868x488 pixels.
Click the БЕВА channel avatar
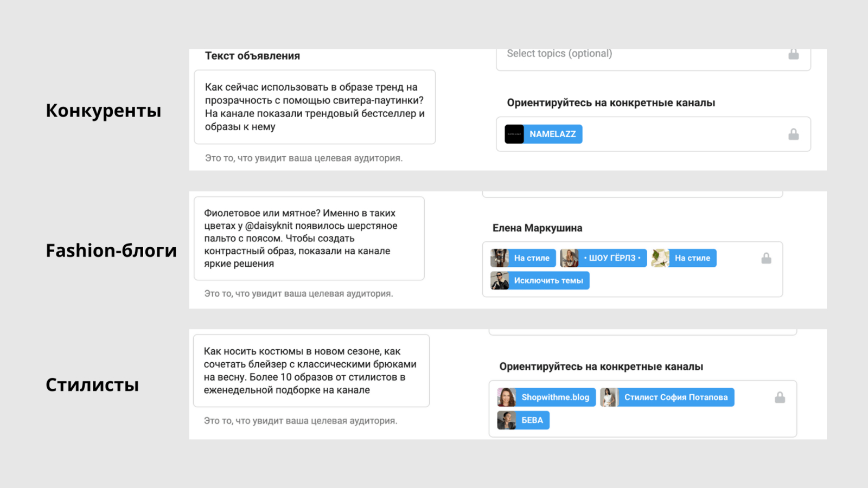click(506, 420)
